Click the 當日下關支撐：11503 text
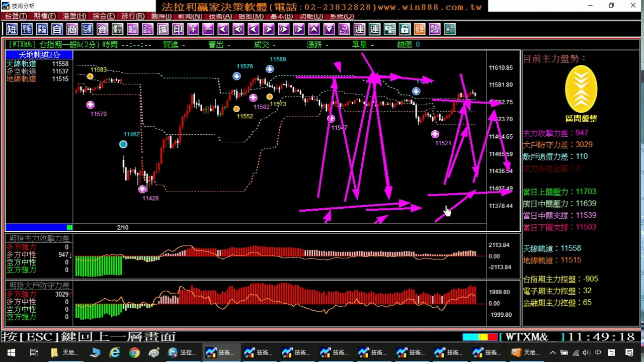The image size is (644, 362). pyautogui.click(x=559, y=227)
